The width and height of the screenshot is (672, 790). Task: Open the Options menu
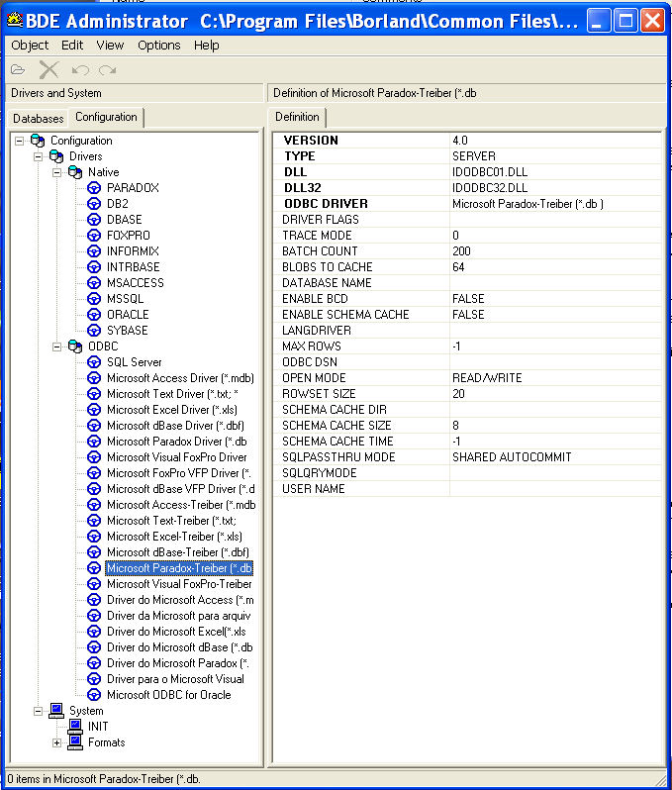pyautogui.click(x=158, y=46)
